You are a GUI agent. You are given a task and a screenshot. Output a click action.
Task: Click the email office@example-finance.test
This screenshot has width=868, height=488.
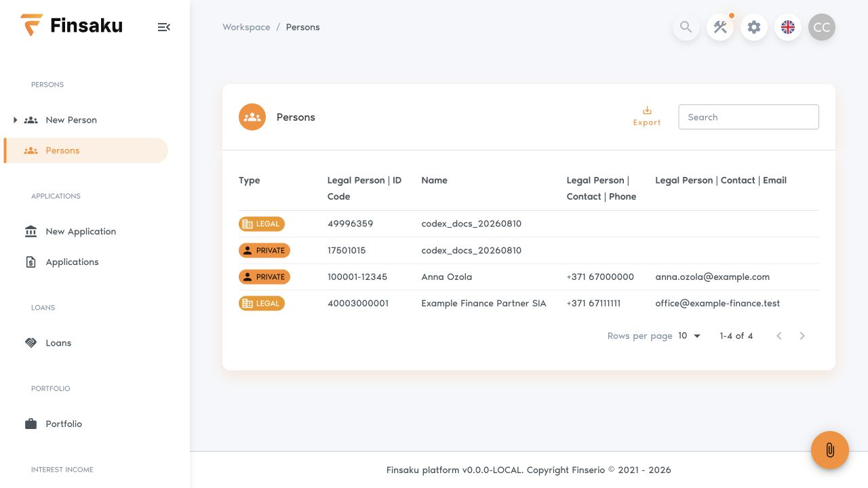(717, 303)
